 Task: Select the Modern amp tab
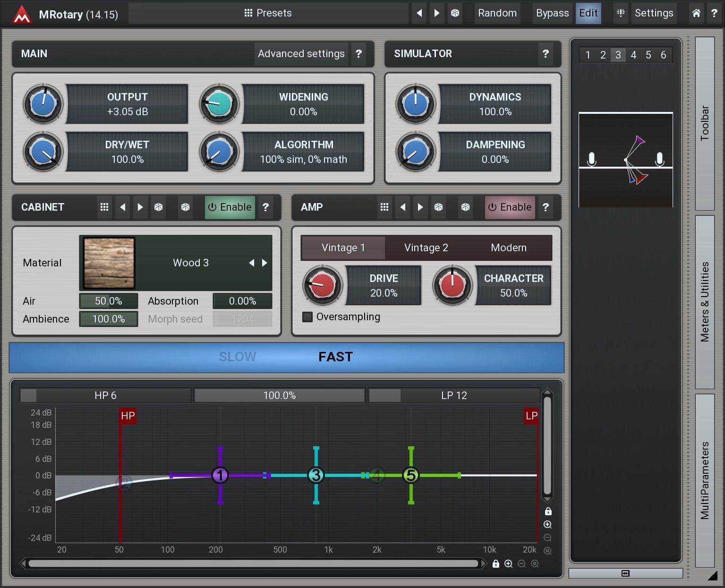click(x=508, y=247)
